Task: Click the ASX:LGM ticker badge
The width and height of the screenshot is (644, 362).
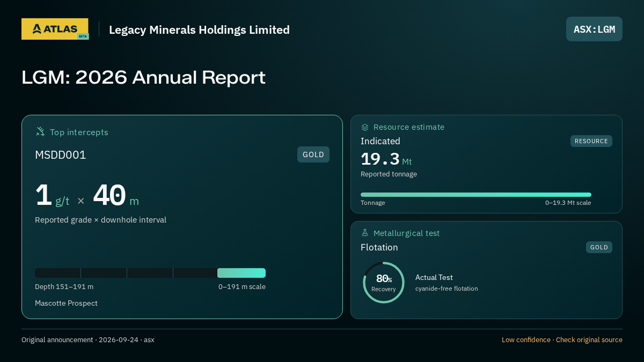Action: 594,29
